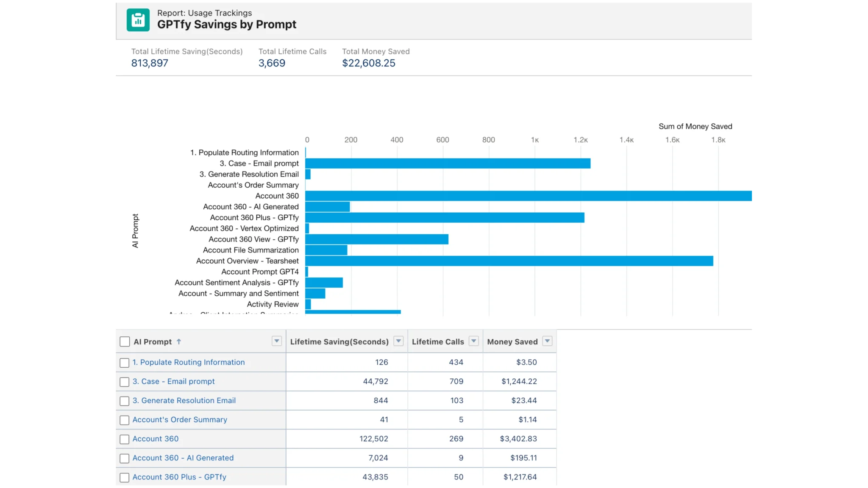868x488 pixels.
Task: Click the Total Money Saved value $22,608.25
Action: coord(368,63)
